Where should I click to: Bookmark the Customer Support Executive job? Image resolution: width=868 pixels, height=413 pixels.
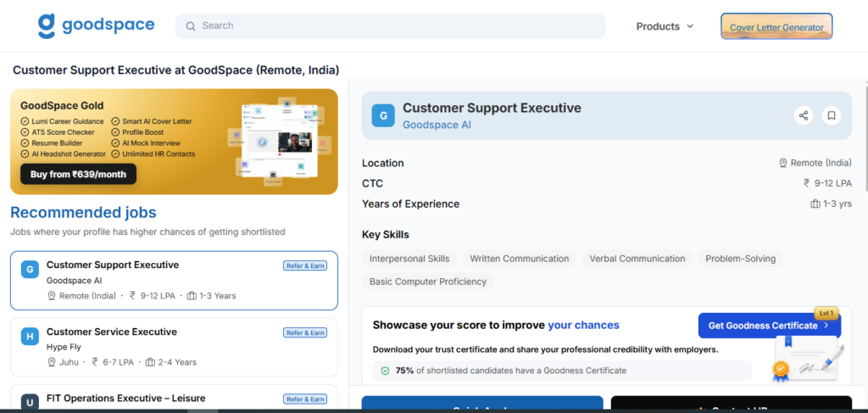(x=832, y=115)
